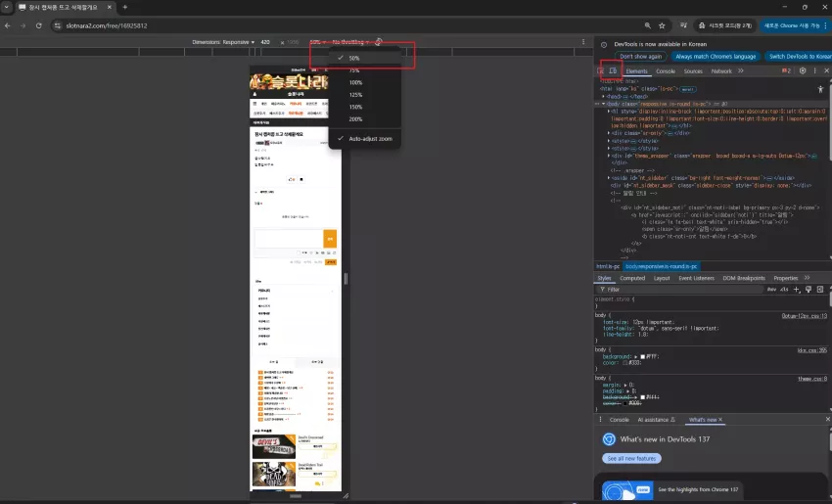The image size is (832, 504).
Task: Expand the div theme_wrapper node
Action: pos(609,156)
